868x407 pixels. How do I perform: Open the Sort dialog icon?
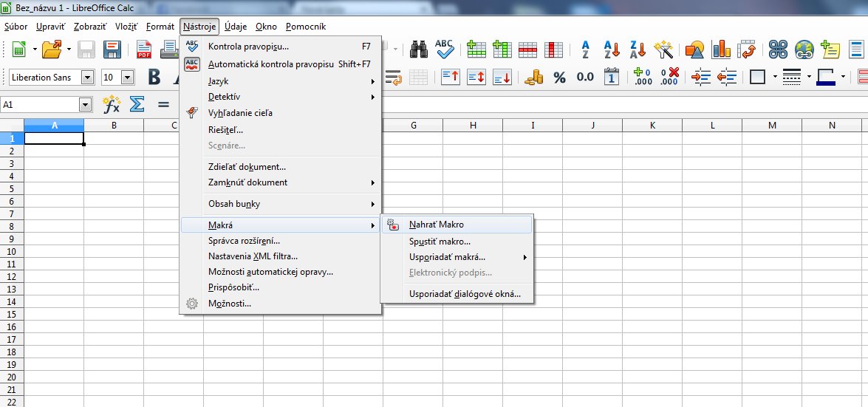coord(586,49)
